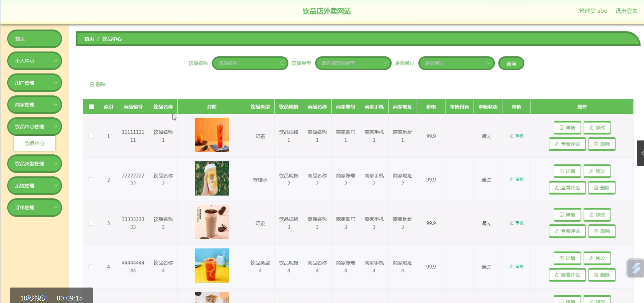Select 饮品中心 submenu item

tap(35, 144)
